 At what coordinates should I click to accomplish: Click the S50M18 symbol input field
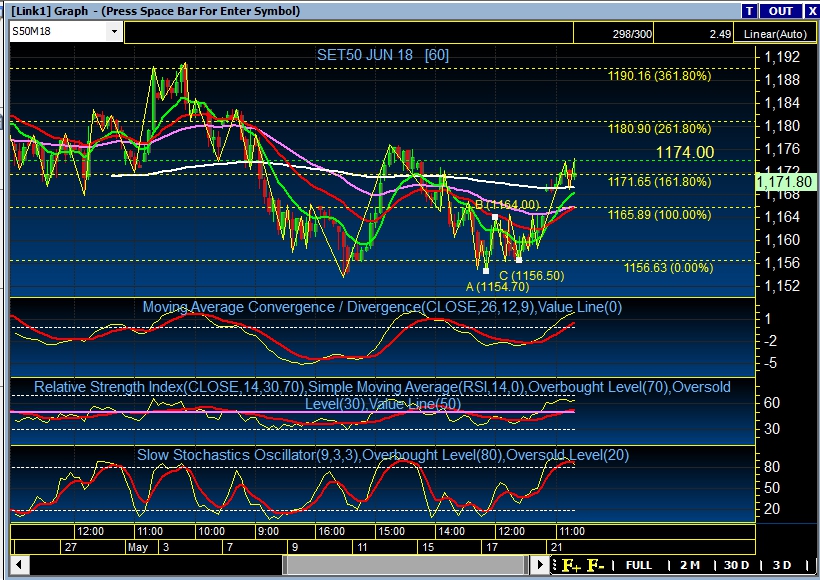(x=59, y=32)
